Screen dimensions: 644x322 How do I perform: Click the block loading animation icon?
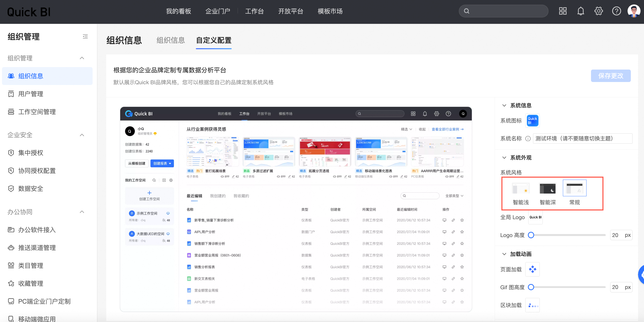532,305
